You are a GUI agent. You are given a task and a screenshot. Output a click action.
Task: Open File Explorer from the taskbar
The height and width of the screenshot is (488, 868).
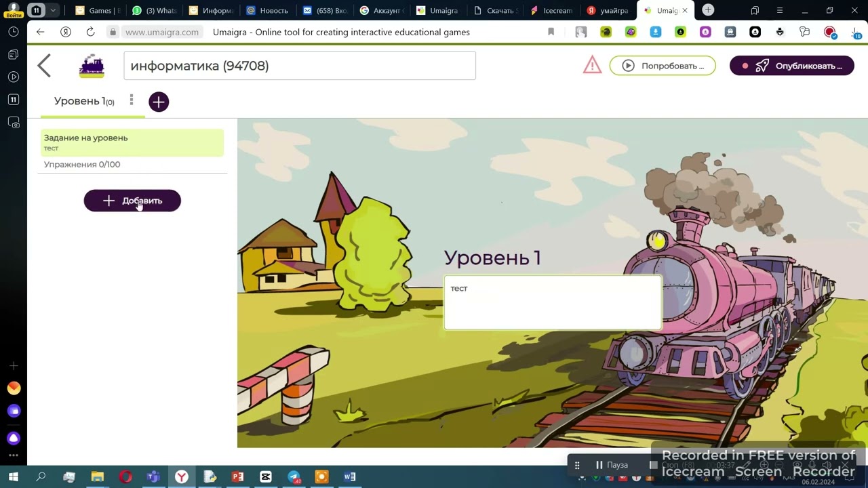(98, 477)
